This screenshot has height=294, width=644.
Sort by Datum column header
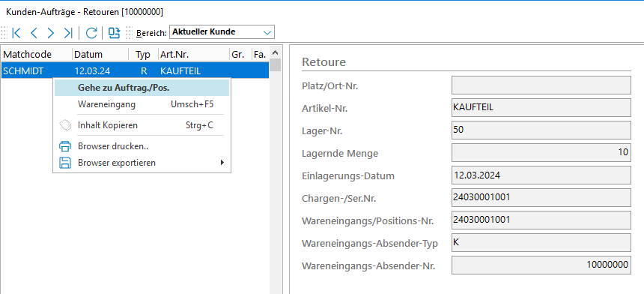tap(100, 54)
